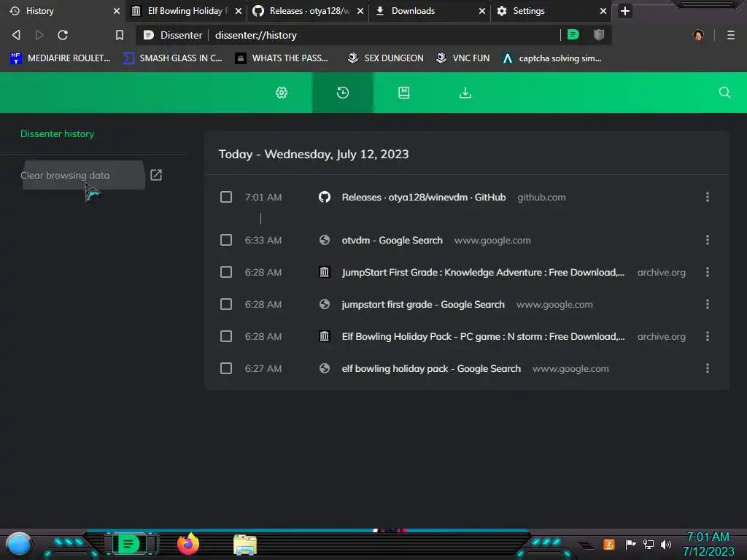Open more actions for jumpstart first grade Google entry
Image resolution: width=747 pixels, height=560 pixels.
click(708, 304)
